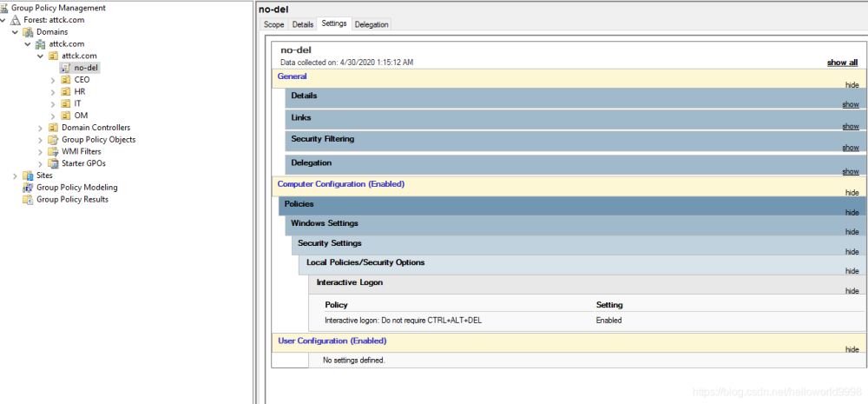Collapse the Domains tree node

16,32
